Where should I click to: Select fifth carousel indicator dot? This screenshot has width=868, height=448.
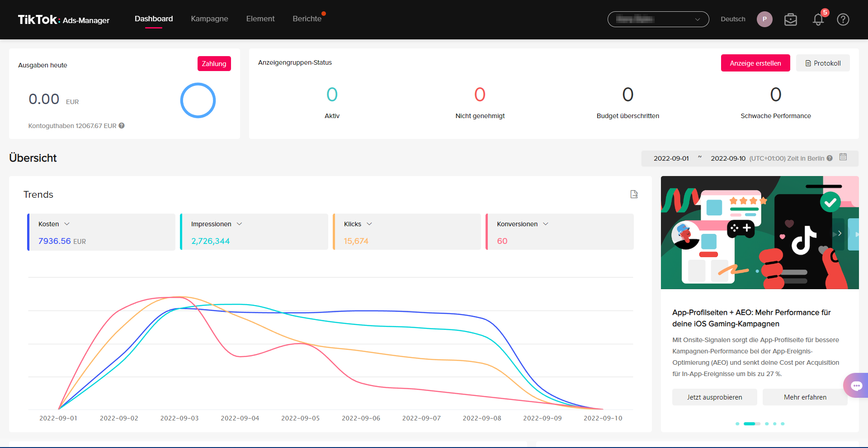coord(783,424)
